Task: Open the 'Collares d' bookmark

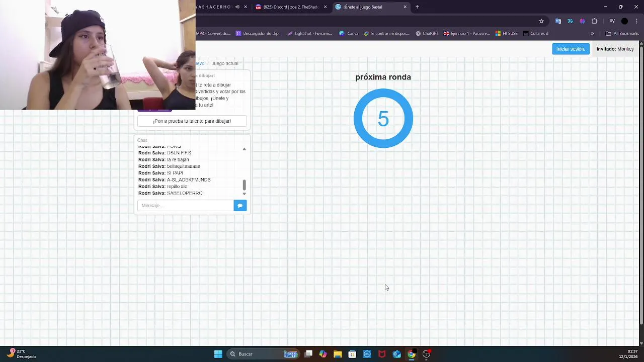Action: click(535, 34)
